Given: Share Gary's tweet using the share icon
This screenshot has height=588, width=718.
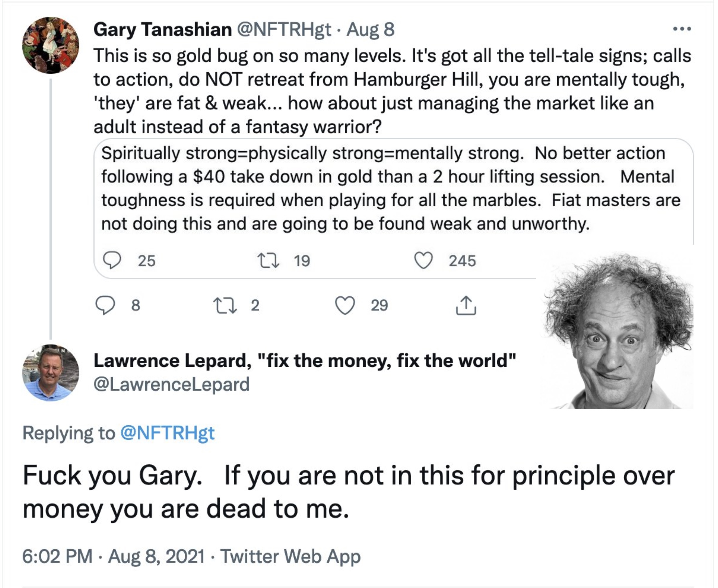Looking at the screenshot, I should [x=466, y=305].
